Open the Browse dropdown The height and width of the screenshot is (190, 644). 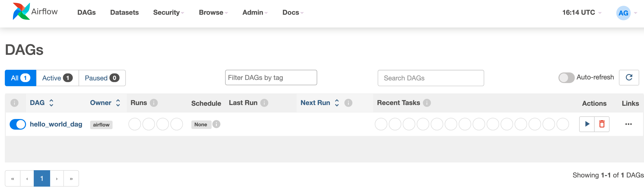coord(213,13)
